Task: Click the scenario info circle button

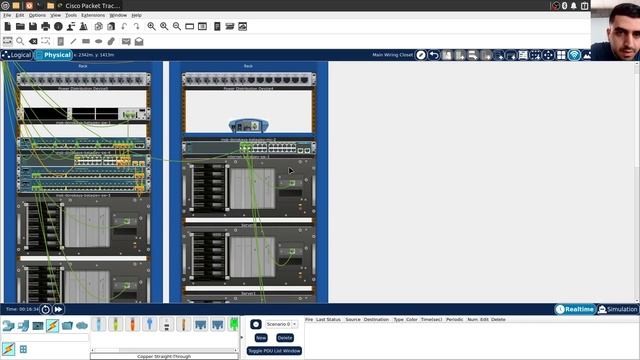Action: (x=256, y=324)
